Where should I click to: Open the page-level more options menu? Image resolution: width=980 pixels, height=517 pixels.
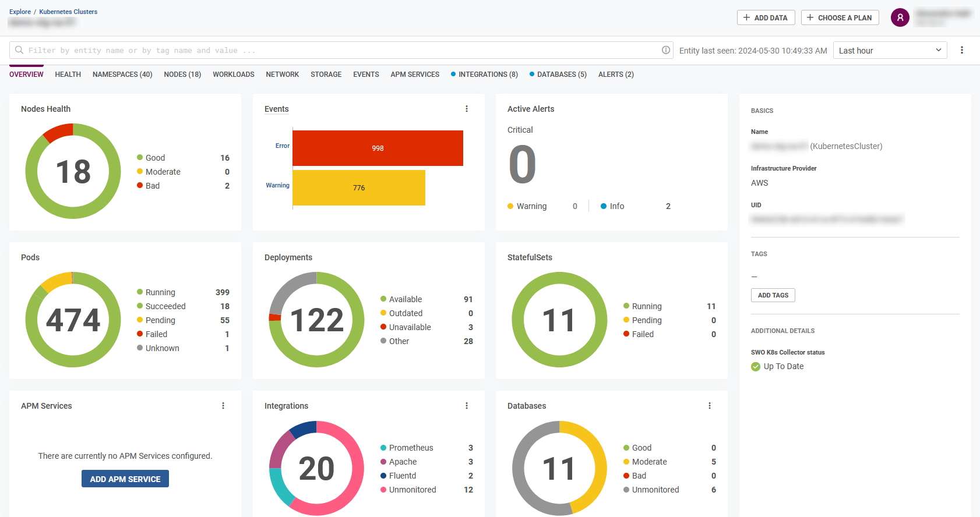coord(962,50)
